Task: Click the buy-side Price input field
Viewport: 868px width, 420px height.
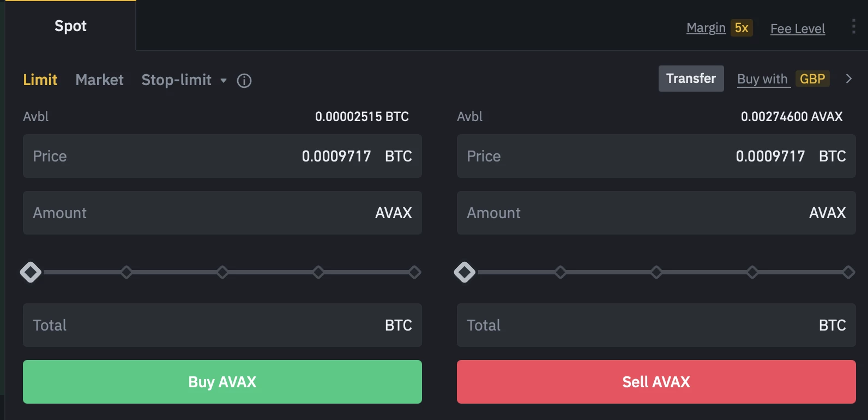Action: 222,156
